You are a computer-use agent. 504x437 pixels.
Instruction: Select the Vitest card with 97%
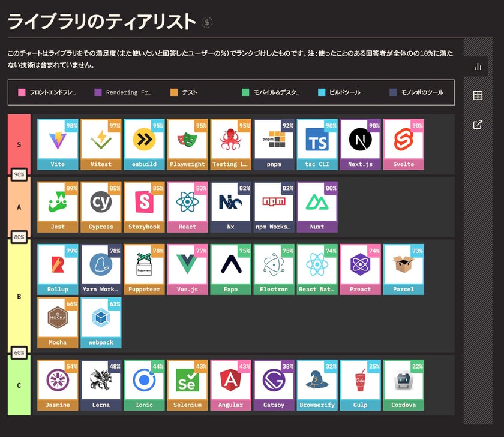[x=101, y=144]
